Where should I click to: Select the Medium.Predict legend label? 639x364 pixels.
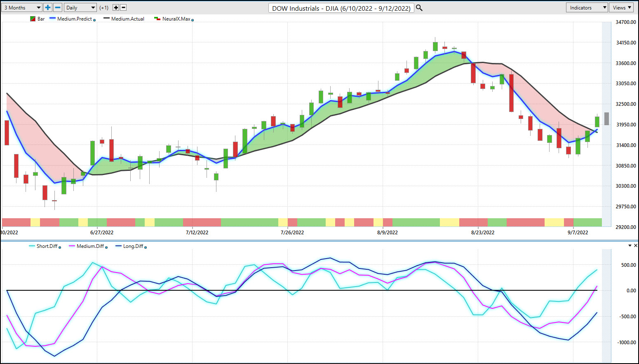click(75, 19)
